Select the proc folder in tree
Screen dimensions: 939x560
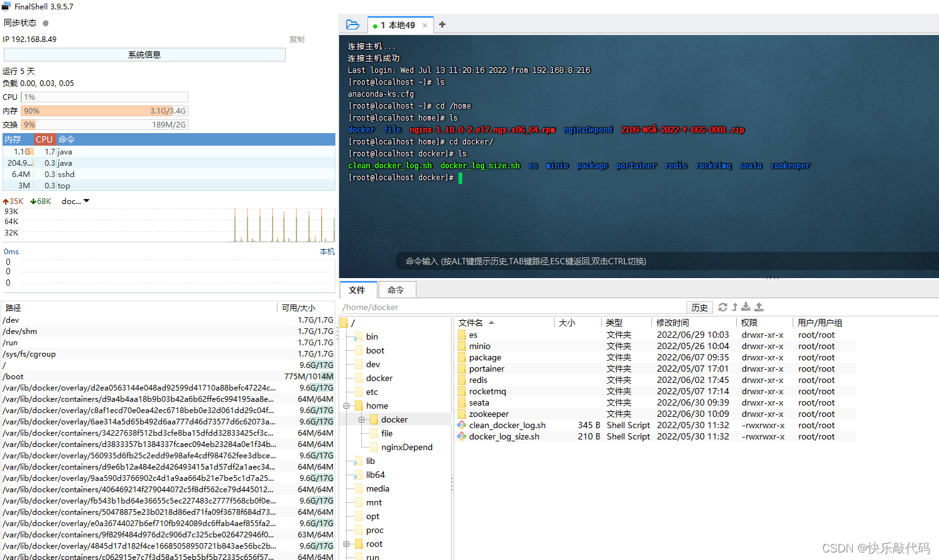[374, 530]
